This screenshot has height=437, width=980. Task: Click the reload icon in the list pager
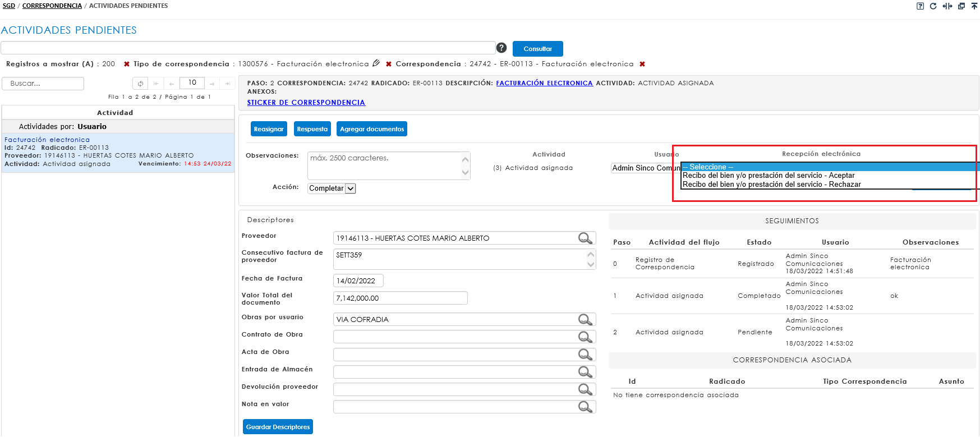coord(140,84)
